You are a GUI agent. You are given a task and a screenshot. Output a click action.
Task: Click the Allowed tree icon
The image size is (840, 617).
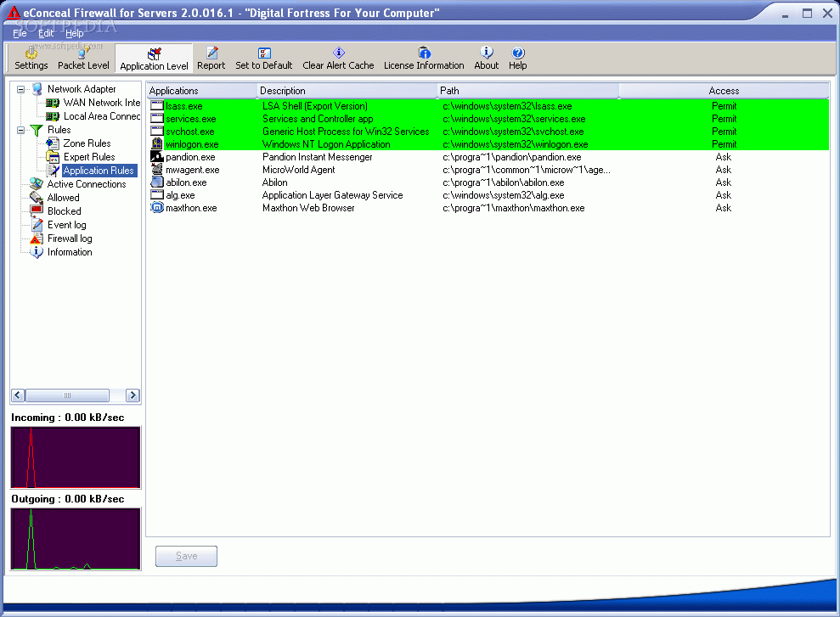pyautogui.click(x=37, y=198)
